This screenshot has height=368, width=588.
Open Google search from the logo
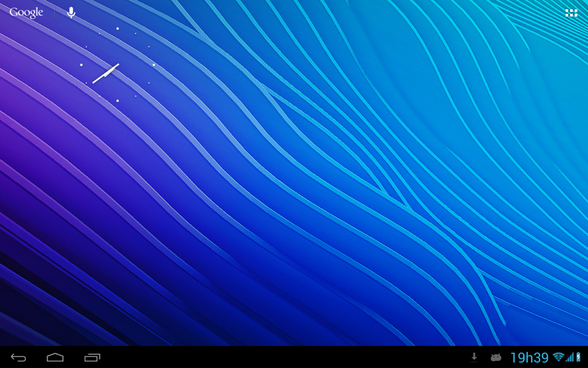pyautogui.click(x=26, y=13)
